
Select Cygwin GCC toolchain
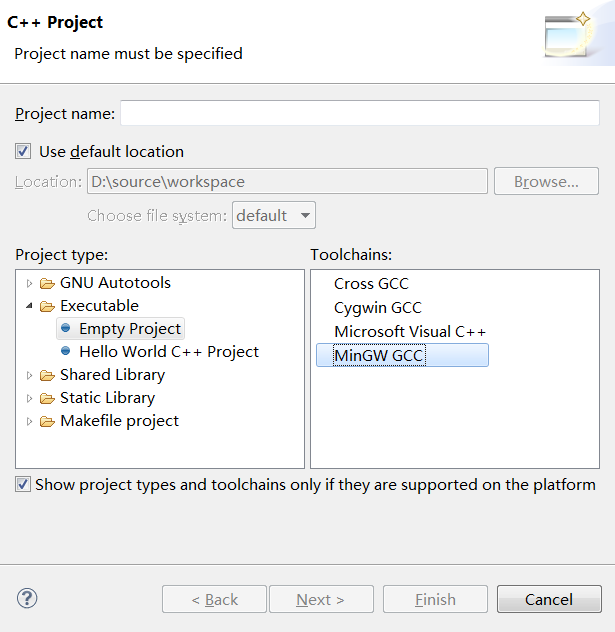(378, 308)
